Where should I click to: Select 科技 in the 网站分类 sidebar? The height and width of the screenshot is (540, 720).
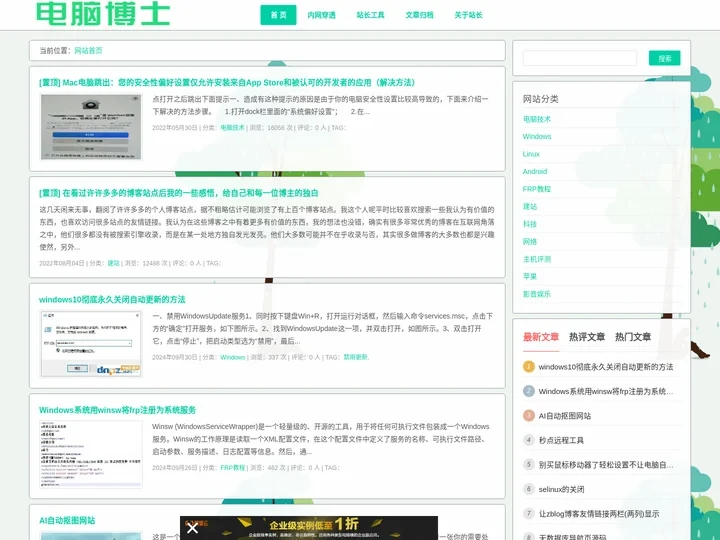[x=530, y=224]
